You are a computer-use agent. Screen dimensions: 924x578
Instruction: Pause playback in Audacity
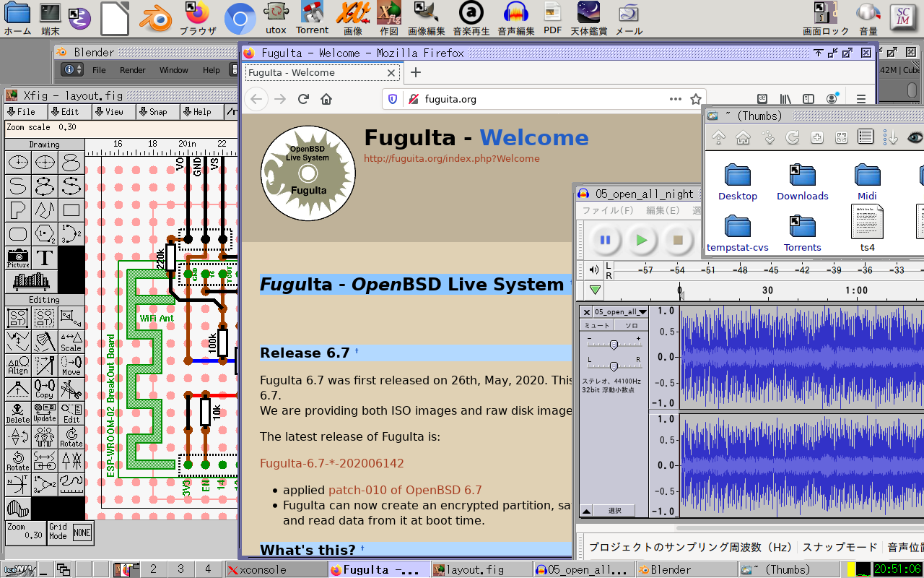605,241
